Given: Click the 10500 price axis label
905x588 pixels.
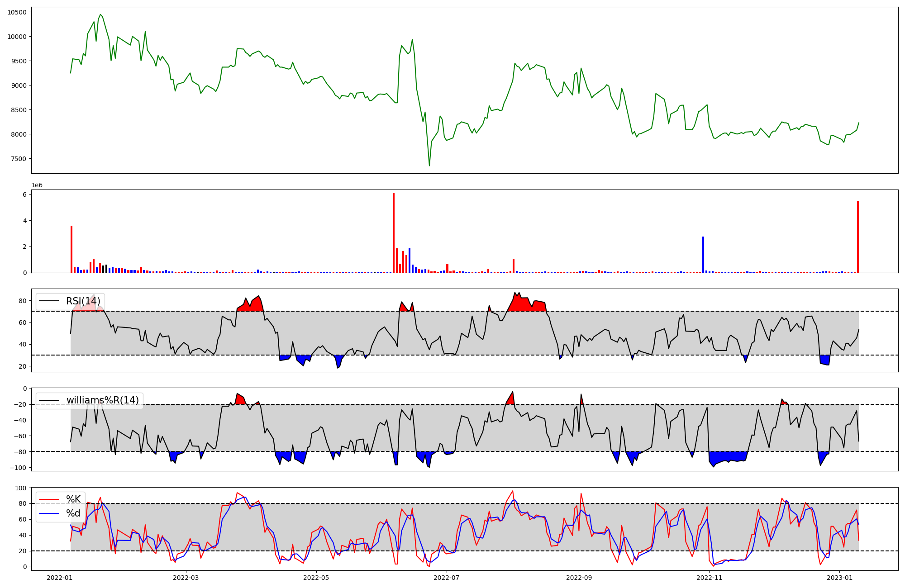Looking at the screenshot, I should (x=17, y=12).
